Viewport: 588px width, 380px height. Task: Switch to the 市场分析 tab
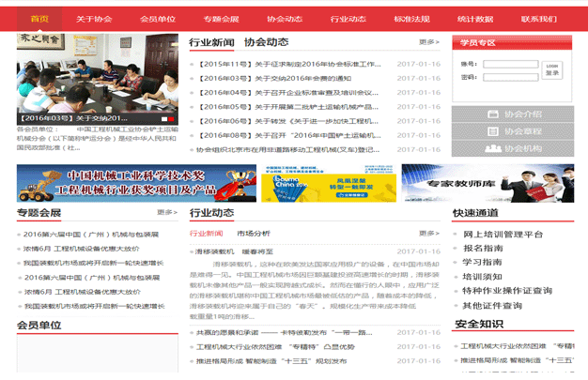(x=253, y=233)
